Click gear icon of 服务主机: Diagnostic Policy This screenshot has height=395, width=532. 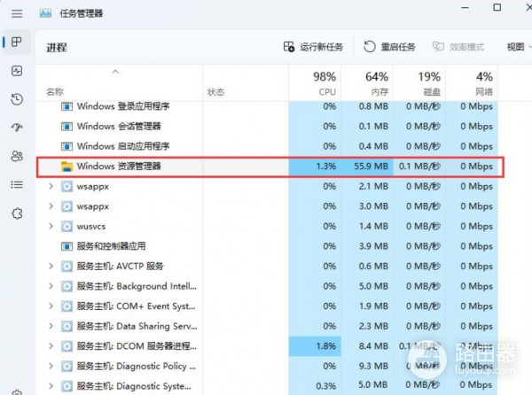66,366
